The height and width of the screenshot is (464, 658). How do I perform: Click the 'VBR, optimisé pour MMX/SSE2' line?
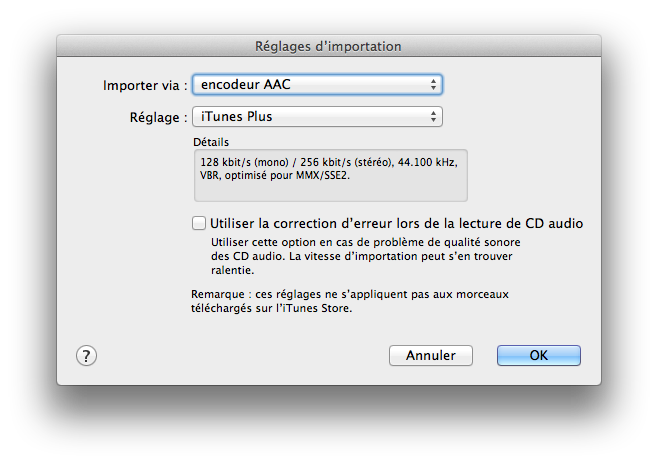275,176
